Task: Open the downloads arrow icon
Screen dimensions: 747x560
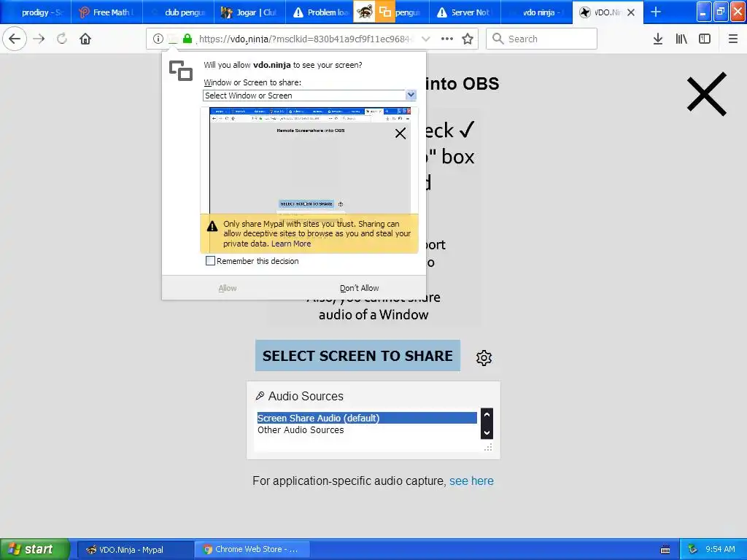Action: [x=658, y=39]
